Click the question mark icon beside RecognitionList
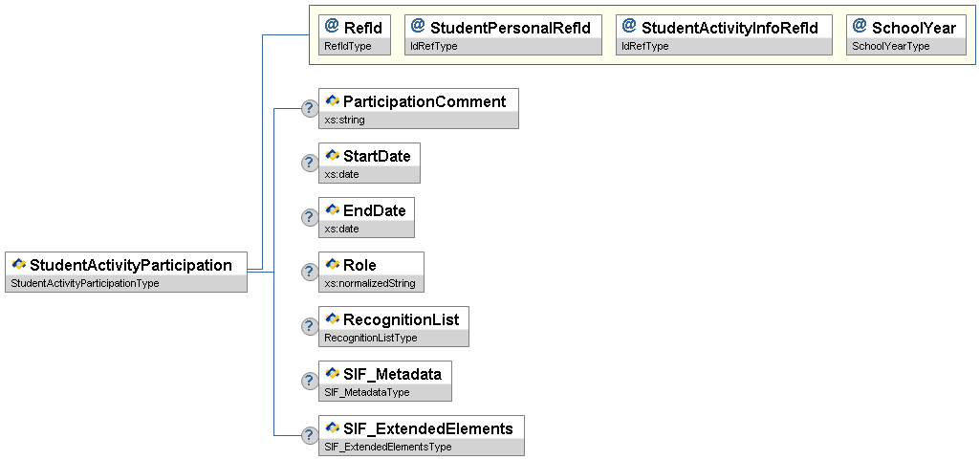 click(x=309, y=327)
